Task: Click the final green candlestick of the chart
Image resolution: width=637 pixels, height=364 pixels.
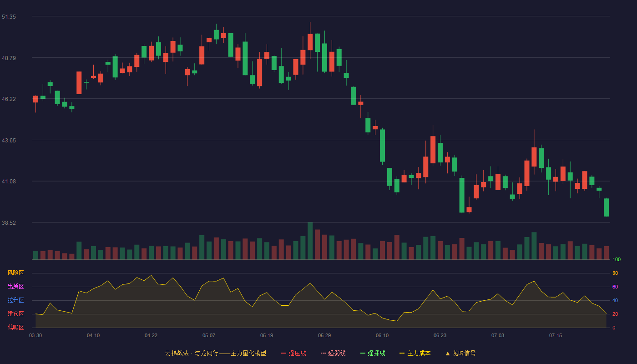Action: [606, 207]
